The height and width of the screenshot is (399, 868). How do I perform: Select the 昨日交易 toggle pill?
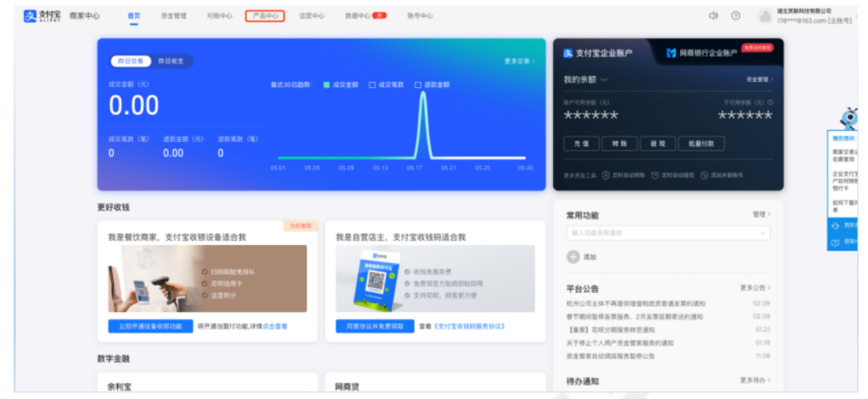[x=131, y=61]
